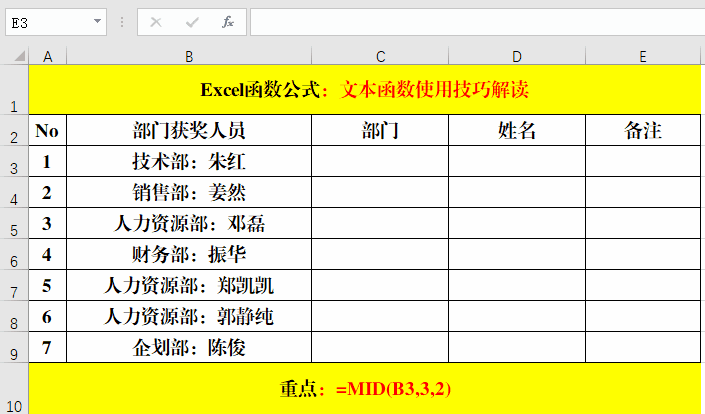Click the Cancel (X) formula bar icon

tap(156, 22)
